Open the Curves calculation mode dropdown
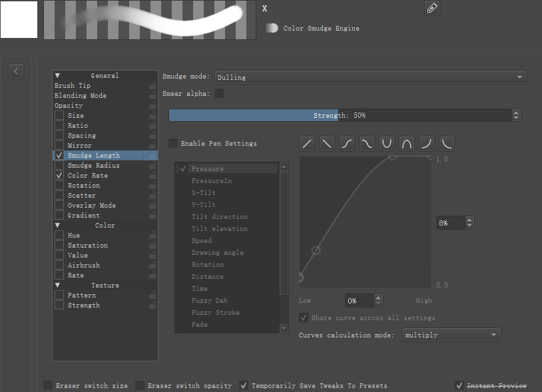542x392 pixels. (x=451, y=335)
